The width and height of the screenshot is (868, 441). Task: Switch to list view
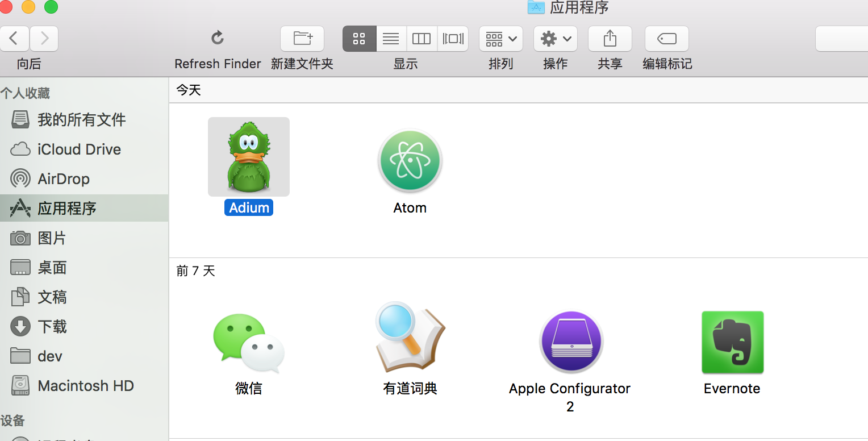point(391,39)
